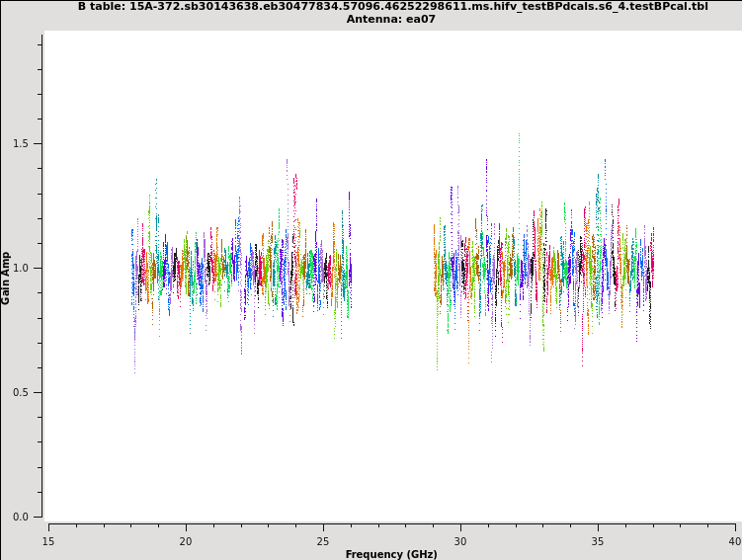
Task: Click the tallest purple spike above 1.5
Action: [x=519, y=138]
